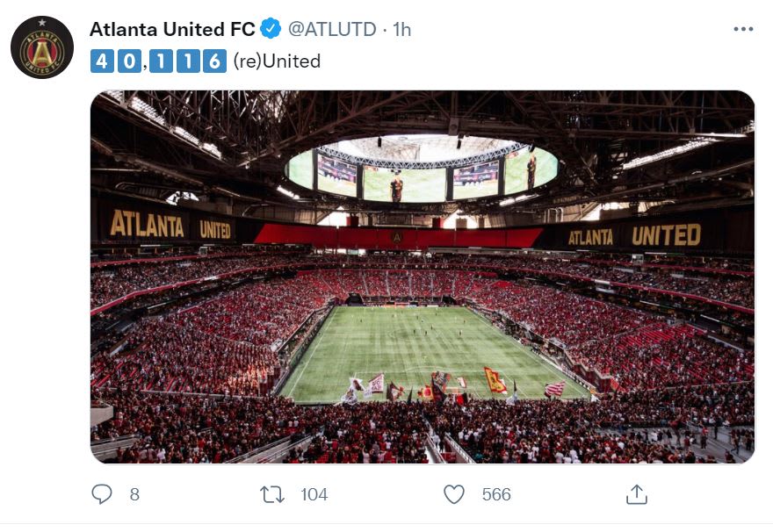Retweet using the arrows icon
Viewport: 773px width, 532px height.
272,494
